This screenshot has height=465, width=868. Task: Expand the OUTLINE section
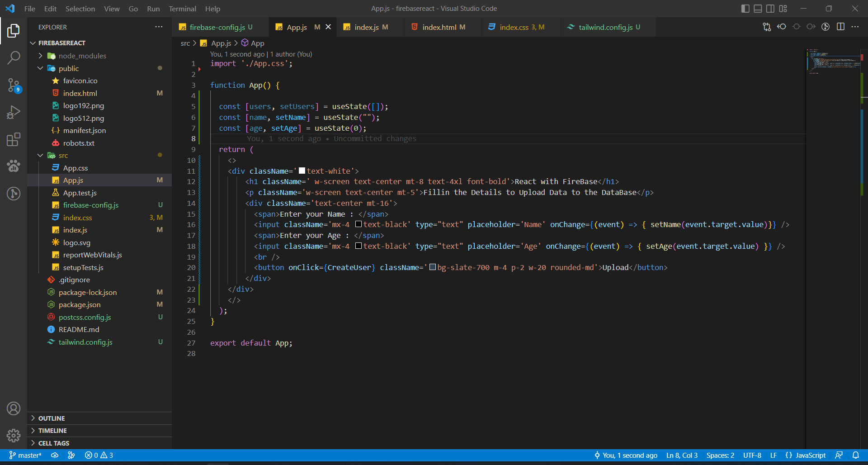(x=51, y=418)
